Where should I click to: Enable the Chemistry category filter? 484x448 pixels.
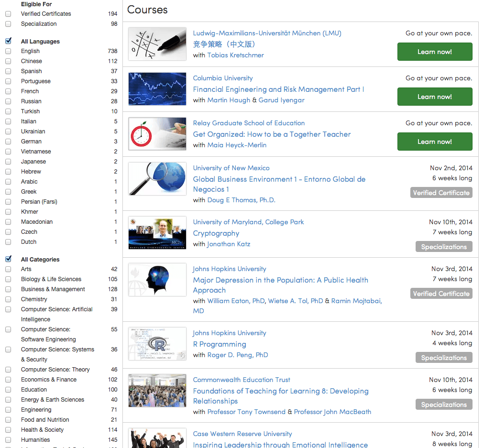click(x=8, y=299)
